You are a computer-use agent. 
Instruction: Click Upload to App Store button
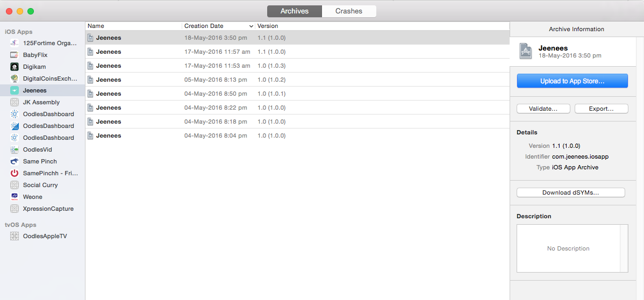[x=572, y=81]
